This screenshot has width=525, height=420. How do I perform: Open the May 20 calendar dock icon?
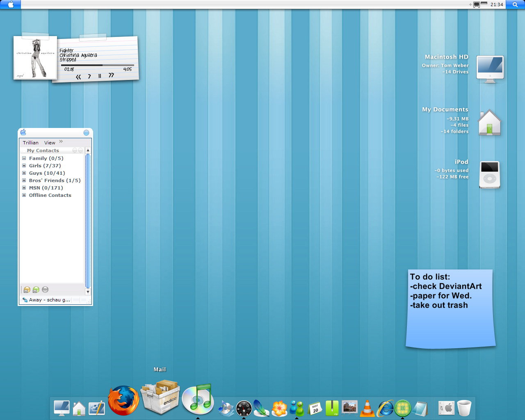(x=315, y=409)
